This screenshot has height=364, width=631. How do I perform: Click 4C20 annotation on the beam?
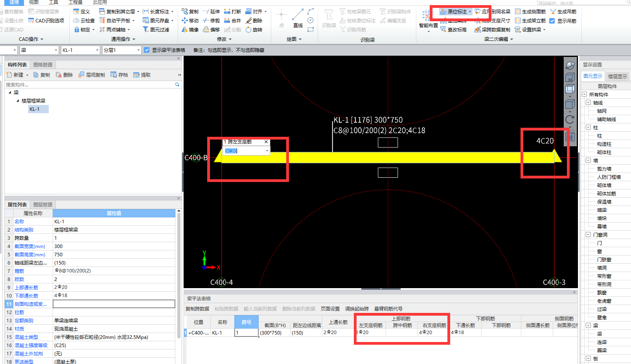point(545,141)
